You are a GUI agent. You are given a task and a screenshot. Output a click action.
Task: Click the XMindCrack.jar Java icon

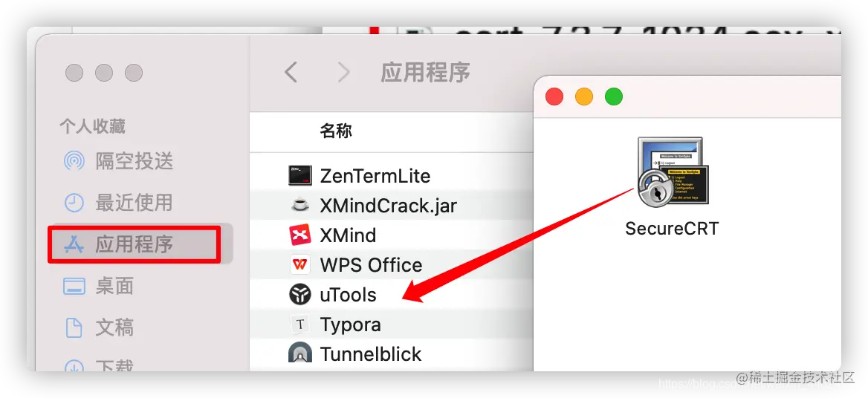pyautogui.click(x=300, y=206)
